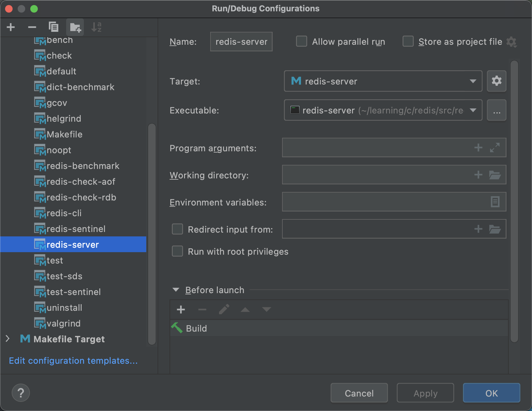
Task: Select the dict-benchmark configuration
Action: click(73, 87)
